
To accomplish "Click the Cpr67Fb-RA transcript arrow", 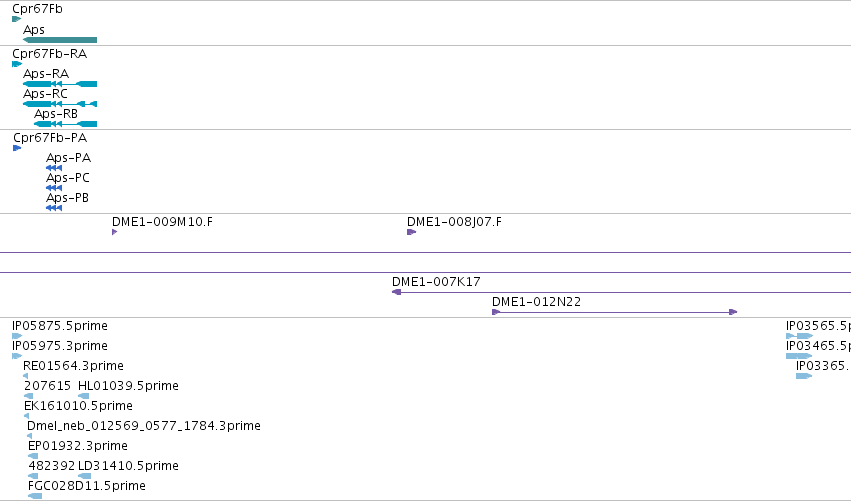I will [17, 64].
